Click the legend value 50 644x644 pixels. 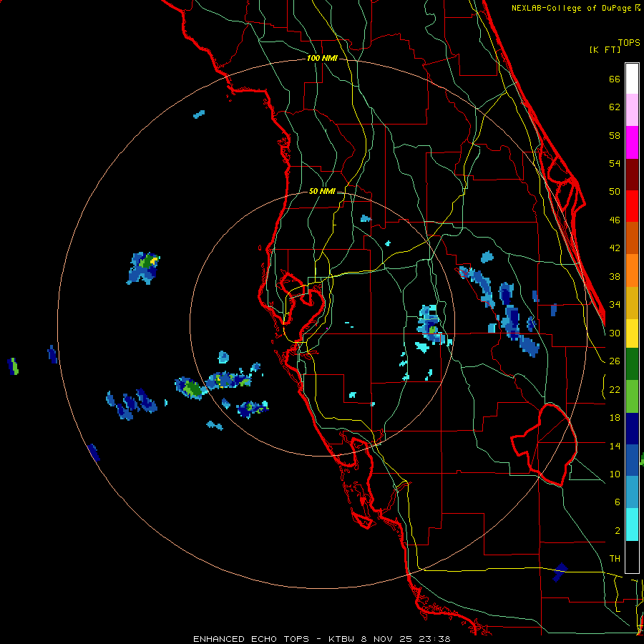pyautogui.click(x=615, y=191)
